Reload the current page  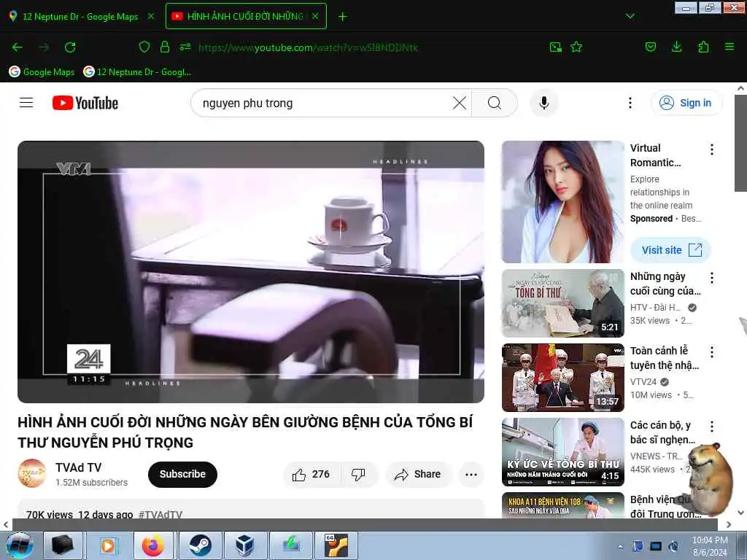tap(70, 47)
